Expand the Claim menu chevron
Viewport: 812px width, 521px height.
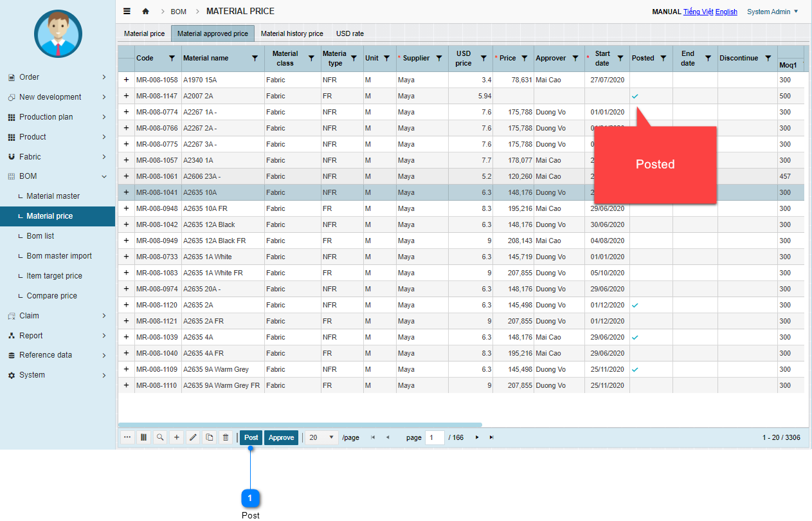(104, 316)
